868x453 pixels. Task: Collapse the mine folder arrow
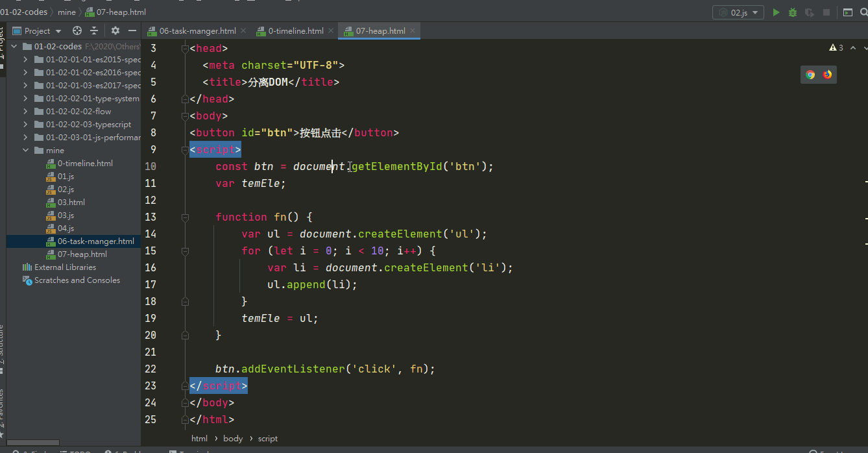(26, 151)
